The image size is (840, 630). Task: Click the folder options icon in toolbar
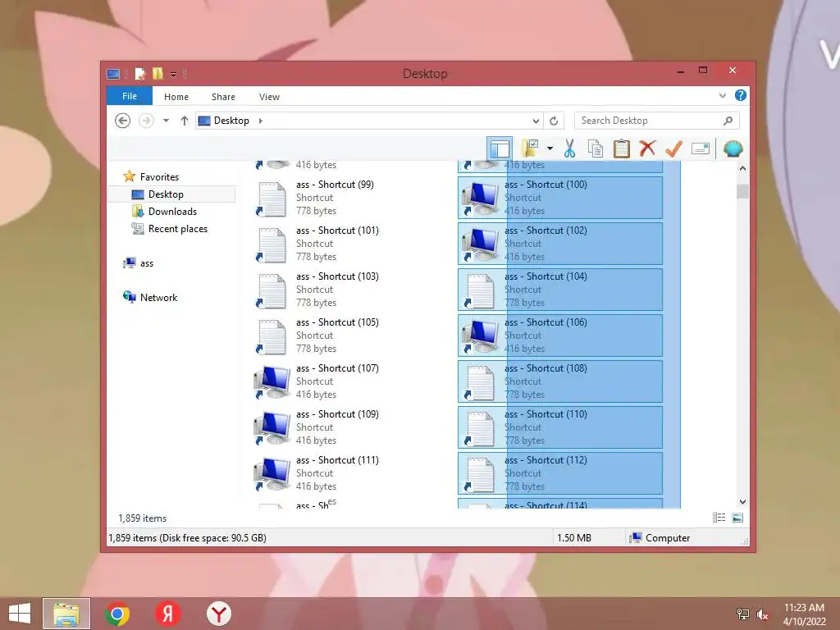click(531, 148)
